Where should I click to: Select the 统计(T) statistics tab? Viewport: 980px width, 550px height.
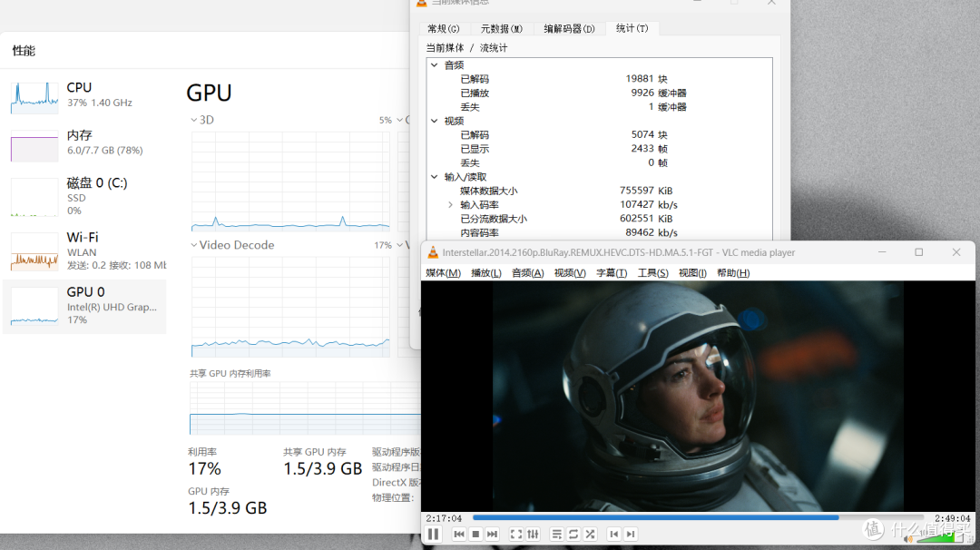[x=632, y=28]
